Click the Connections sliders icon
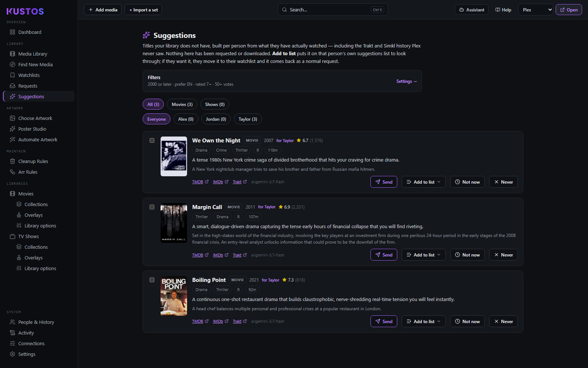Viewport: 588px width, 368px height. coord(12,343)
